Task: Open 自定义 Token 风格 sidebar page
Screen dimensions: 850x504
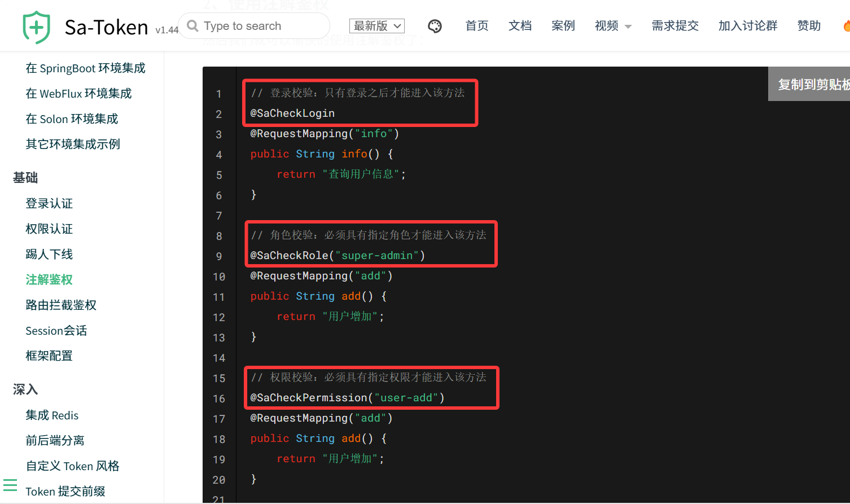Action: pos(73,466)
